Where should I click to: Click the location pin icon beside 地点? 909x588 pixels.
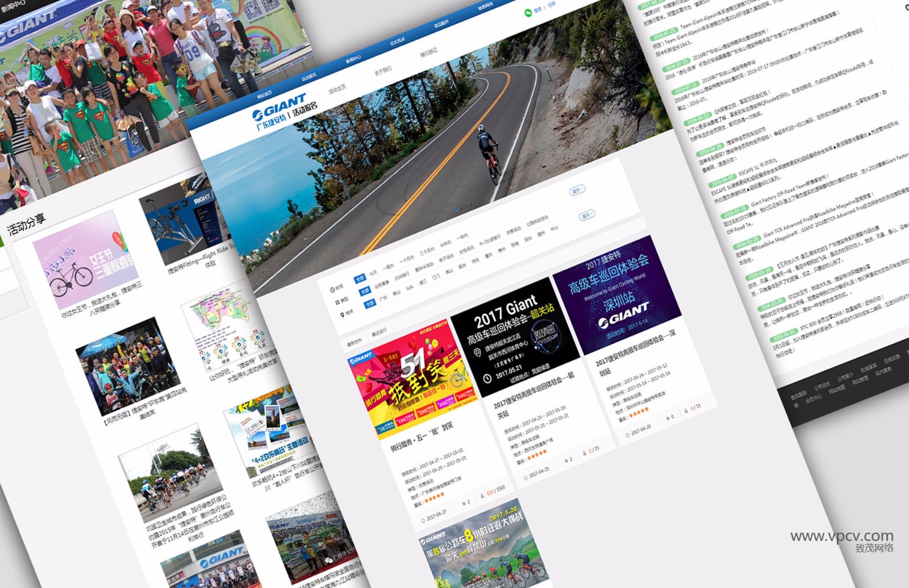pyautogui.click(x=342, y=314)
